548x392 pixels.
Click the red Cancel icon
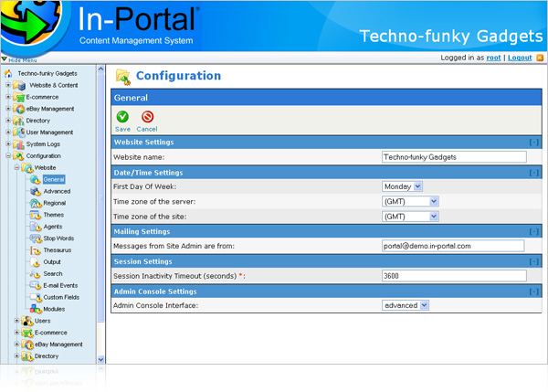[x=147, y=116]
